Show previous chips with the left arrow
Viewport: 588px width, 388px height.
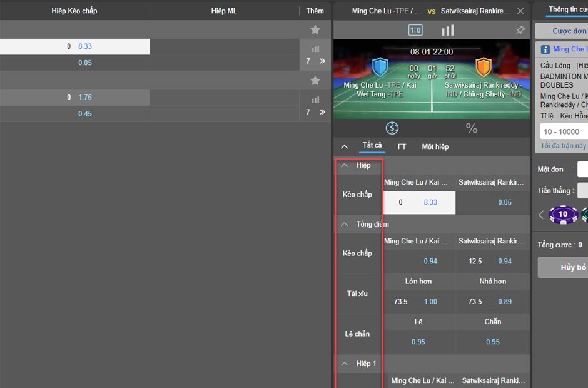(540, 215)
